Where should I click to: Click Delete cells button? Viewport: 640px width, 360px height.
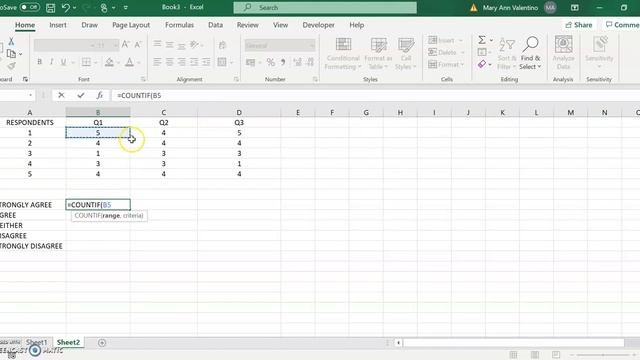point(446,52)
